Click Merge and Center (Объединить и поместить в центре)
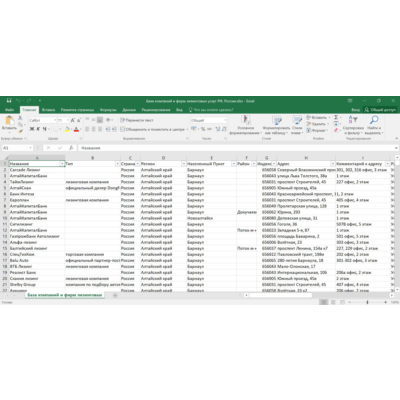Screen dimensions: 400x400 click(154, 129)
